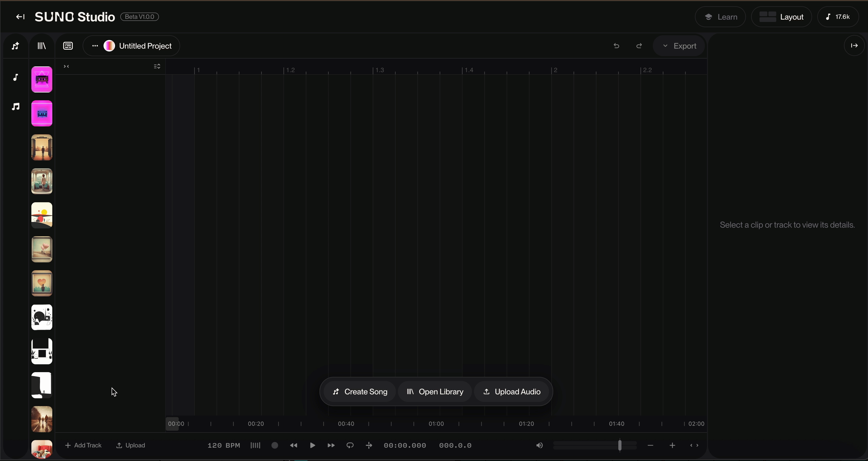Undo the last action

click(616, 46)
